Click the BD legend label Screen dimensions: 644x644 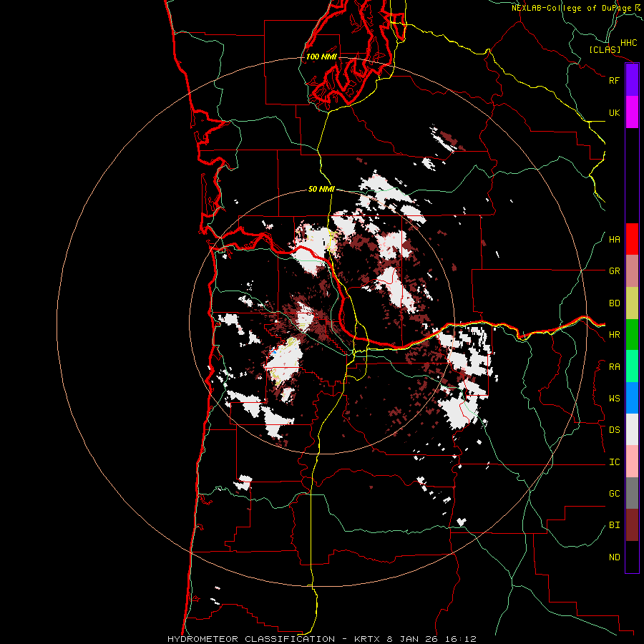point(614,303)
